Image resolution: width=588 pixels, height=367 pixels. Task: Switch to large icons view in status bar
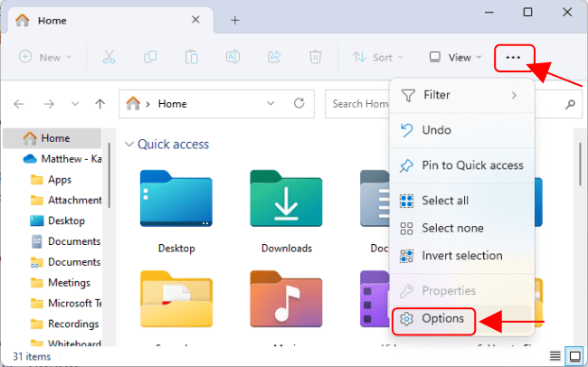pos(575,355)
